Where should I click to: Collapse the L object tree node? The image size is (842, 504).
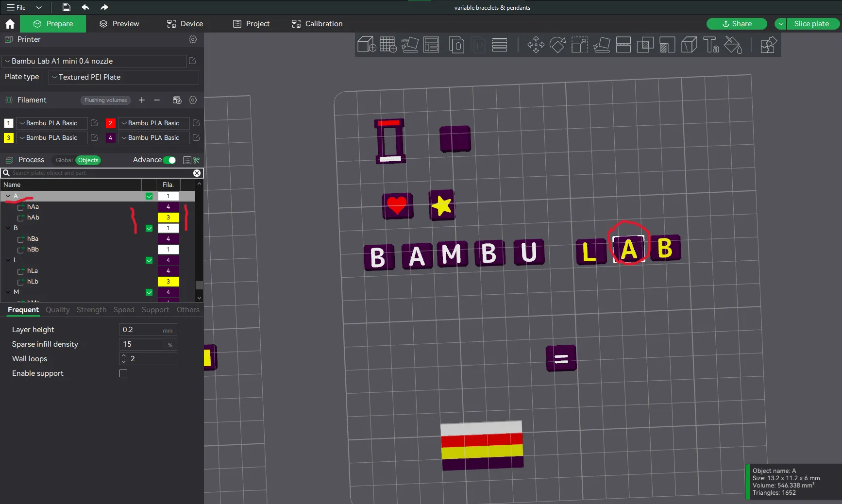pos(8,260)
